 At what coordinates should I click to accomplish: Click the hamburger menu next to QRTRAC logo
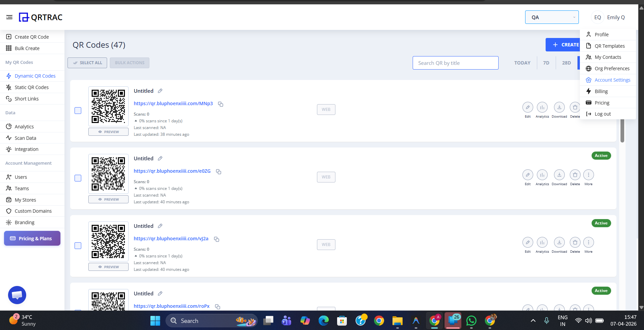[x=9, y=17]
